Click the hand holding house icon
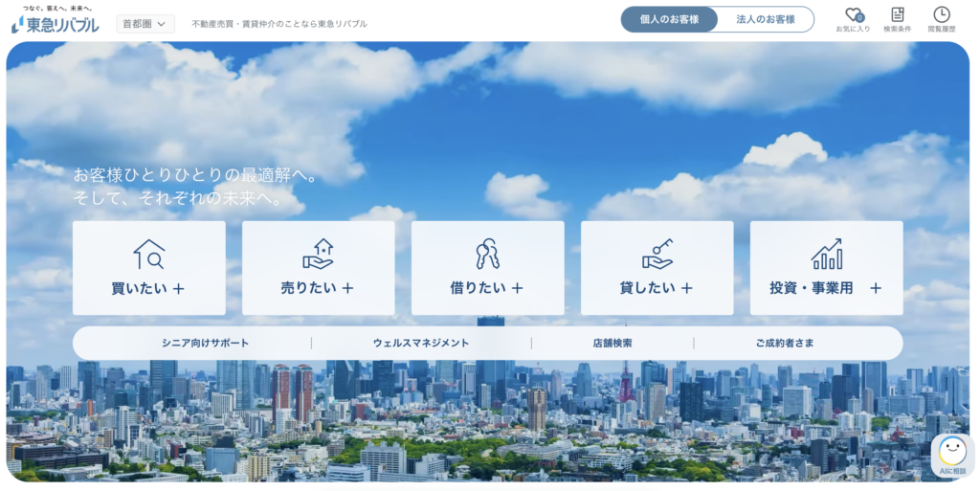 [x=318, y=254]
